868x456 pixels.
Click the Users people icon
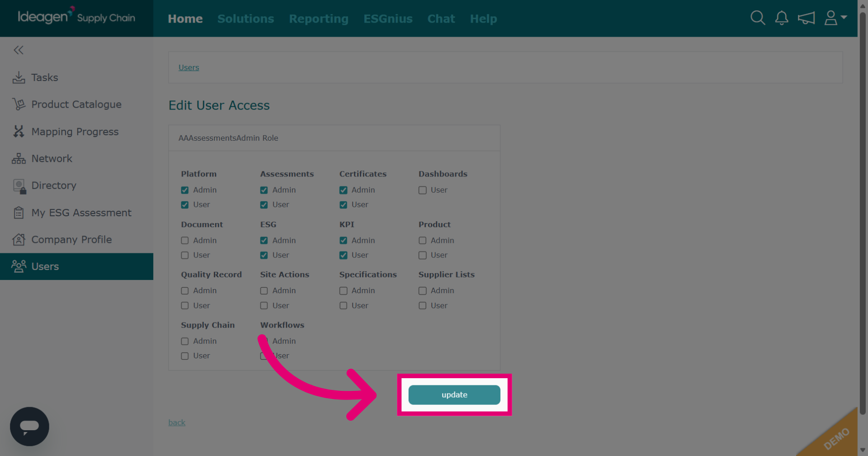coord(19,266)
